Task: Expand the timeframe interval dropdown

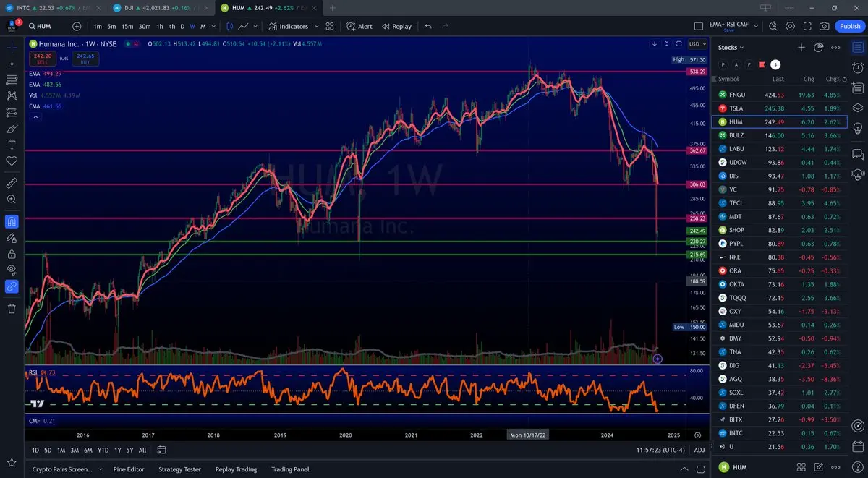Action: tap(215, 26)
